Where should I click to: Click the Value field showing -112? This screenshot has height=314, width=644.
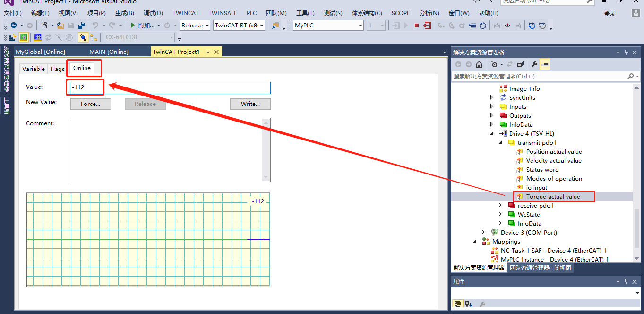(x=171, y=87)
